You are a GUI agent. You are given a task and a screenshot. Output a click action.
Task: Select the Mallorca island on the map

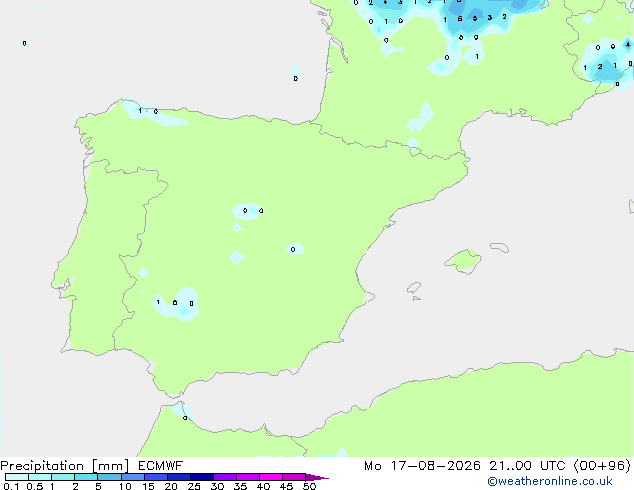click(463, 261)
